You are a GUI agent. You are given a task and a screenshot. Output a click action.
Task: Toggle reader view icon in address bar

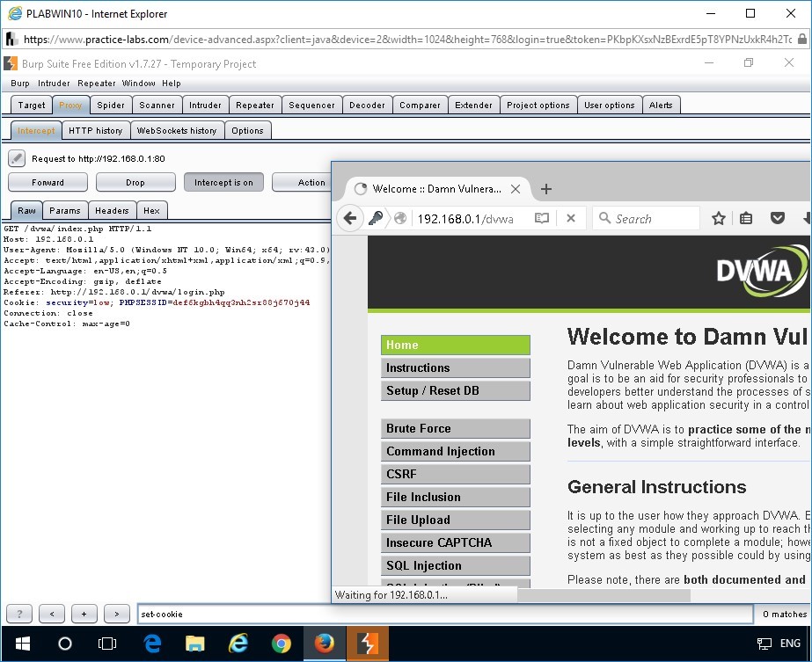point(542,219)
